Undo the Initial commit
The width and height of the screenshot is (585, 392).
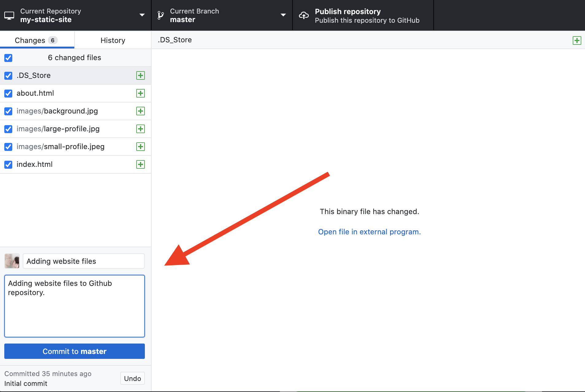pyautogui.click(x=132, y=379)
